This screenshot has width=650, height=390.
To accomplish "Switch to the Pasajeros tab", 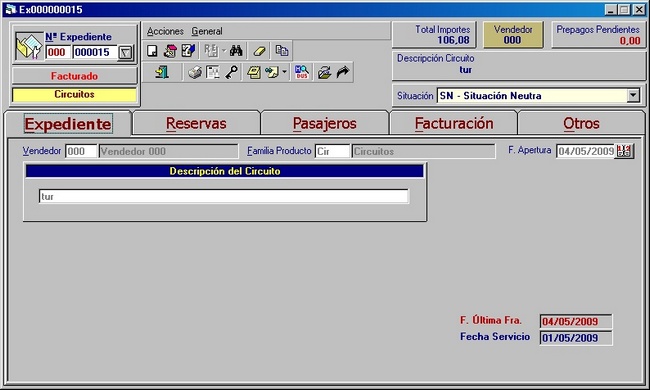I will (x=325, y=124).
